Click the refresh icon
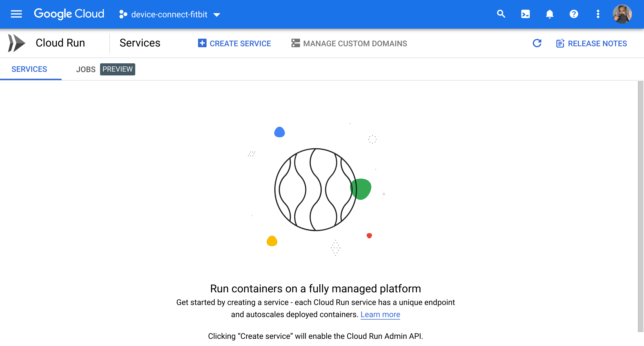This screenshot has height=346, width=644. pyautogui.click(x=537, y=43)
